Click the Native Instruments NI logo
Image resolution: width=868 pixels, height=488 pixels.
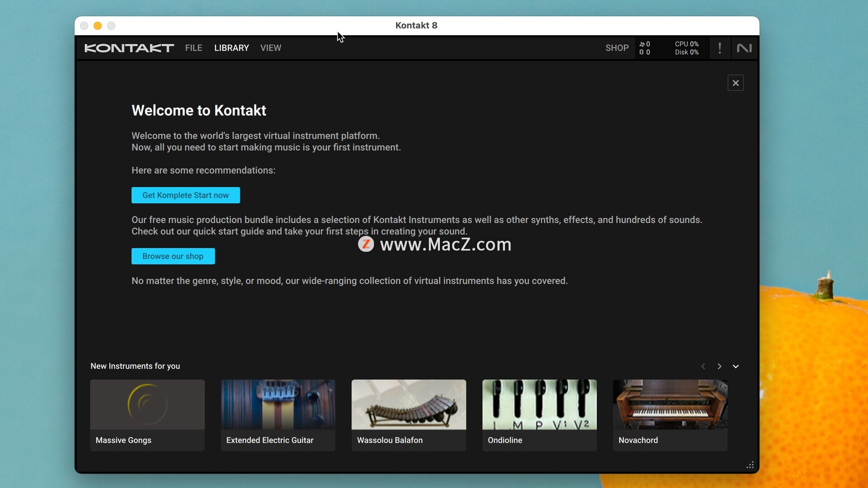pos(744,48)
